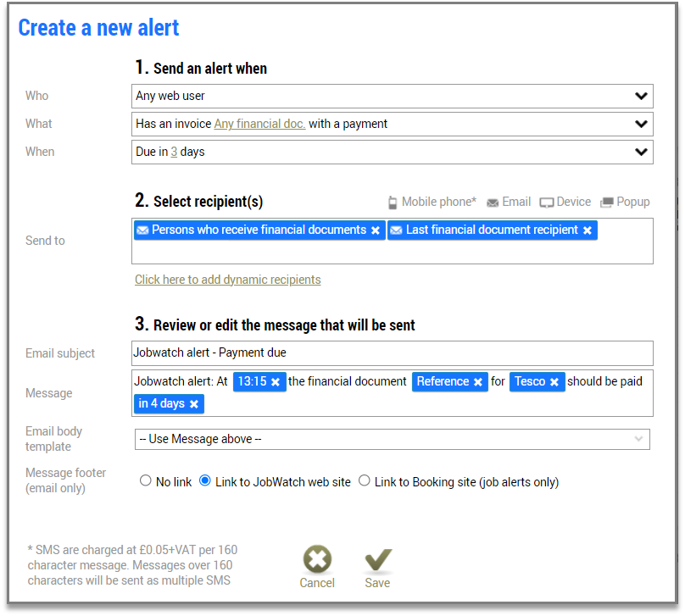Screen dimensions: 685x616
Task: Click the underlined '3' days value
Action: pyautogui.click(x=174, y=152)
